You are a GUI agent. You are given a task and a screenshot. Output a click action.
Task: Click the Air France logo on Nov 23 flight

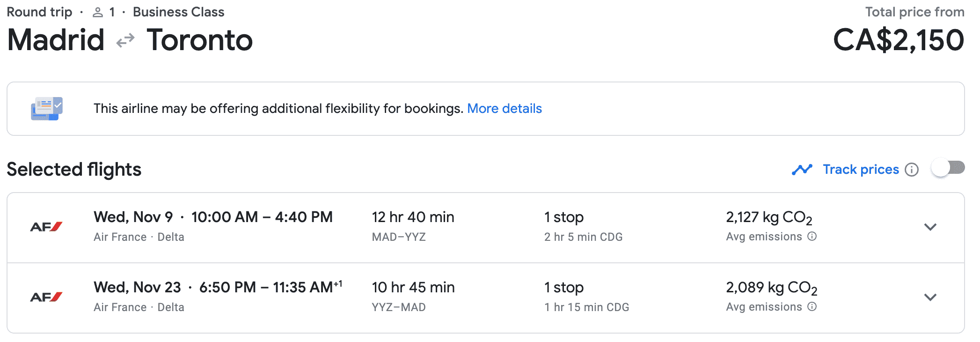point(46,297)
